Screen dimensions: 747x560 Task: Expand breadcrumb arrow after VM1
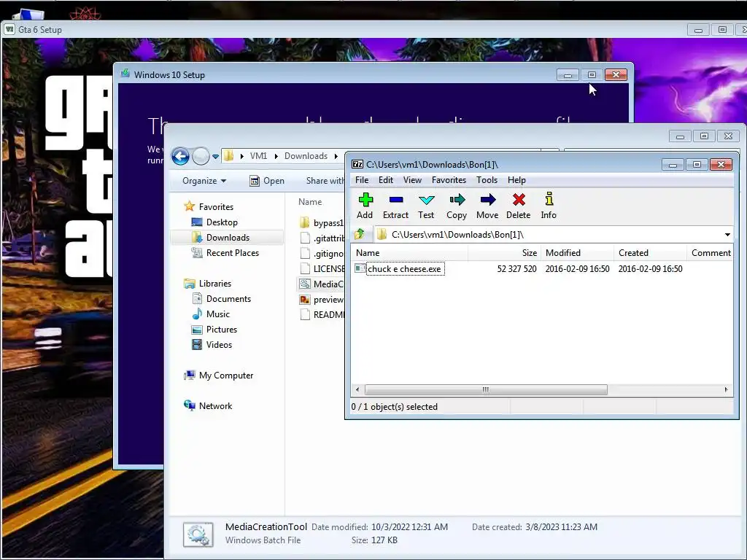point(276,156)
